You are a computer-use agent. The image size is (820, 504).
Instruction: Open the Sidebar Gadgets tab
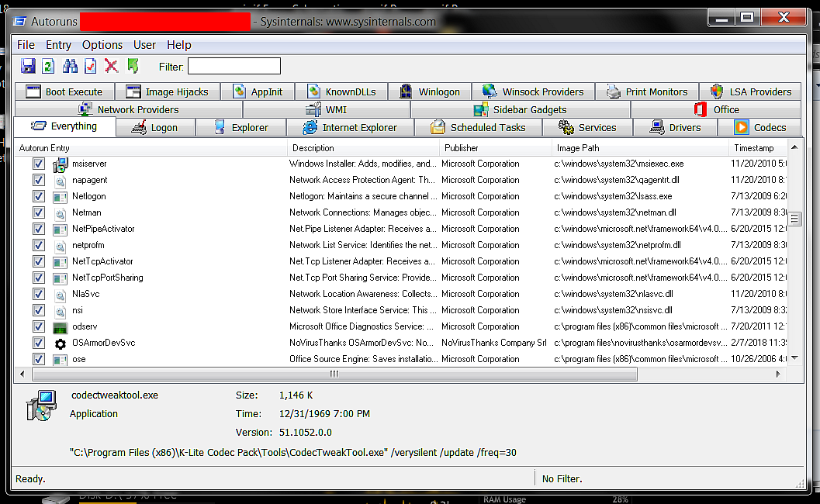521,110
